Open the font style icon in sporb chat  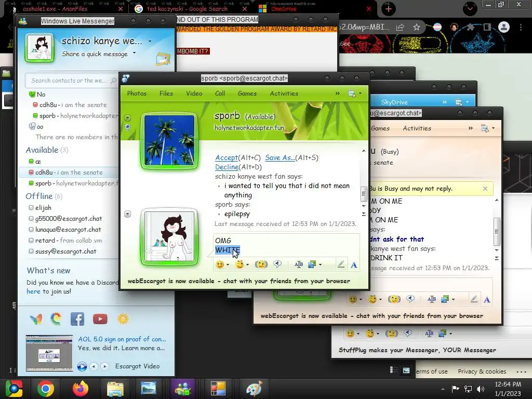click(299, 264)
